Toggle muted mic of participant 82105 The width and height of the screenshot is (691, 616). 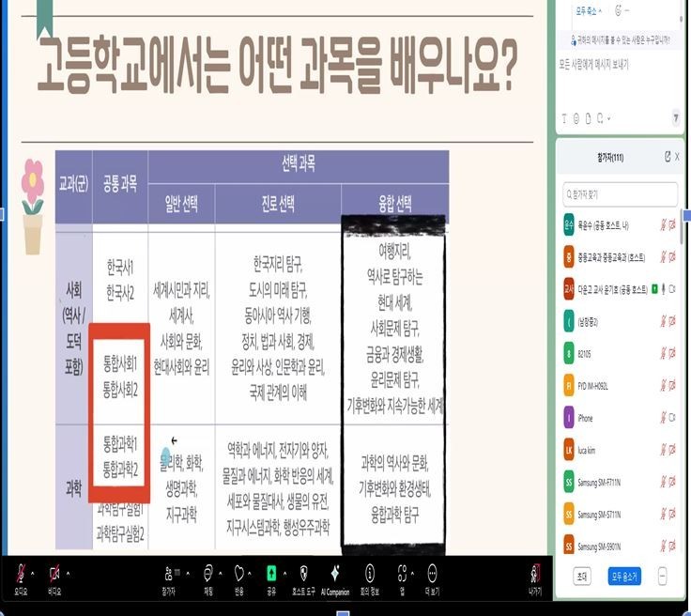[663, 353]
